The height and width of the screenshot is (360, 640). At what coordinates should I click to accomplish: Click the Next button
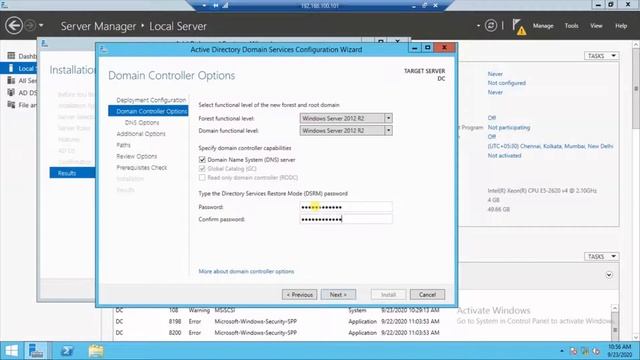coord(338,294)
